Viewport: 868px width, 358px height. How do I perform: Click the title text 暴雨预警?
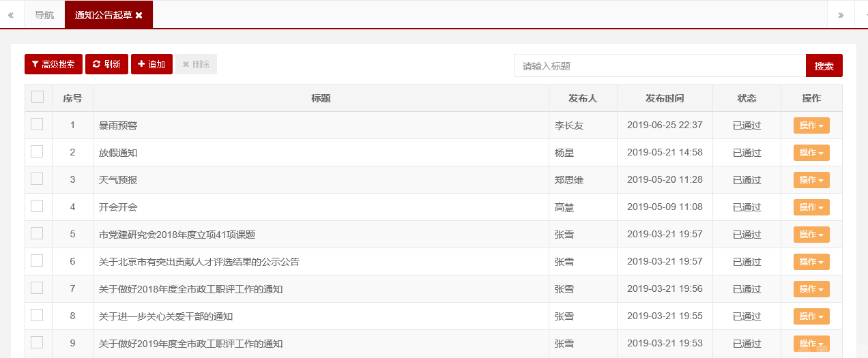118,125
